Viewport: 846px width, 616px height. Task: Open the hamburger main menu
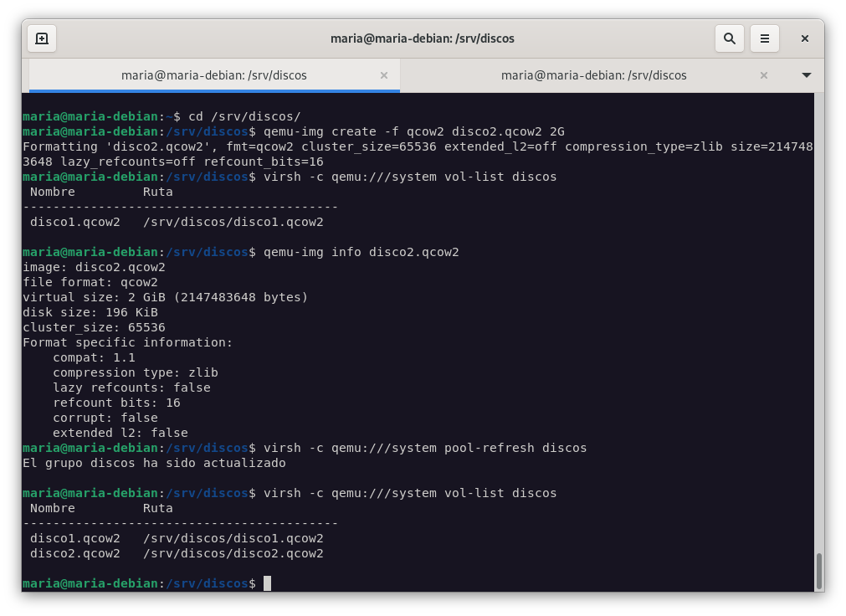tap(764, 38)
